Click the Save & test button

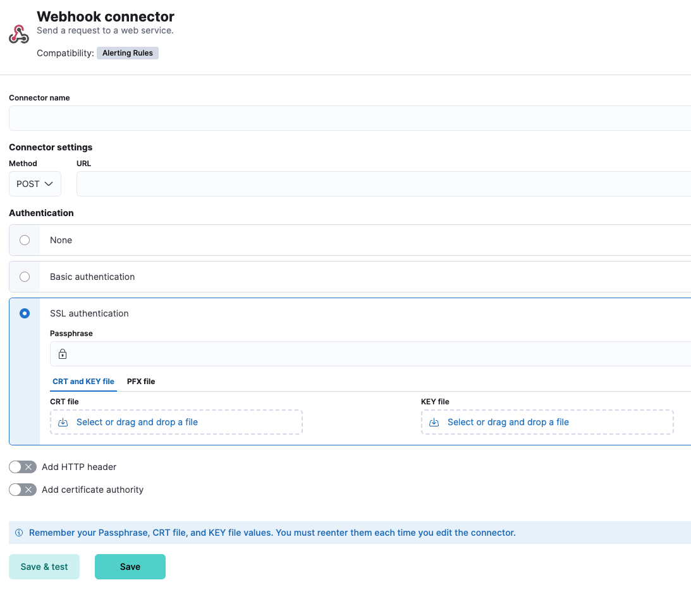(44, 567)
